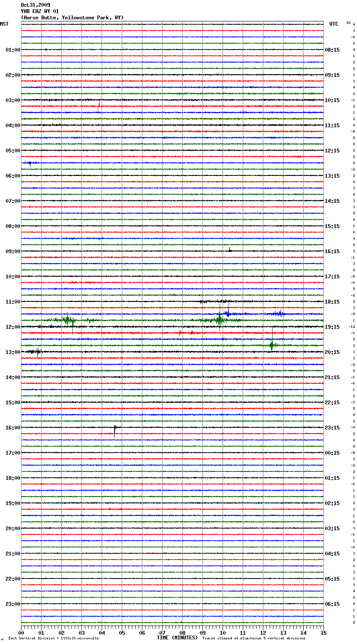Image resolution: width=357 pixels, height=644 pixels.
Task: Select the '14:00' MST time label
Action: (x=13, y=377)
